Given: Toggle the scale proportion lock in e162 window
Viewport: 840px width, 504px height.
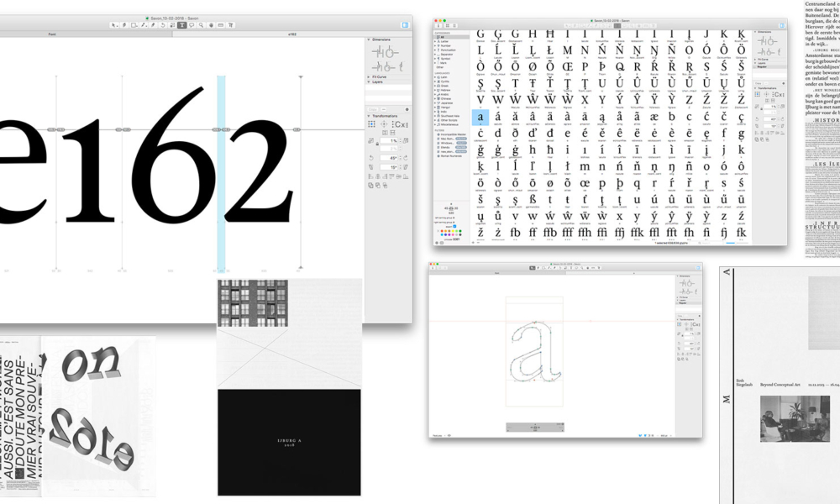Looking at the screenshot, I should [x=377, y=144].
